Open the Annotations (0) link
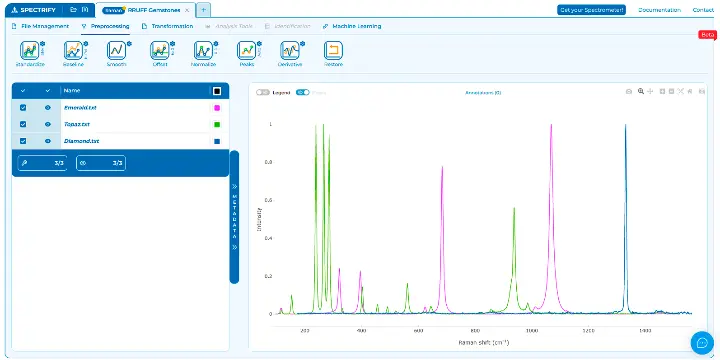Screen dimensions: 720x360 coord(483,92)
